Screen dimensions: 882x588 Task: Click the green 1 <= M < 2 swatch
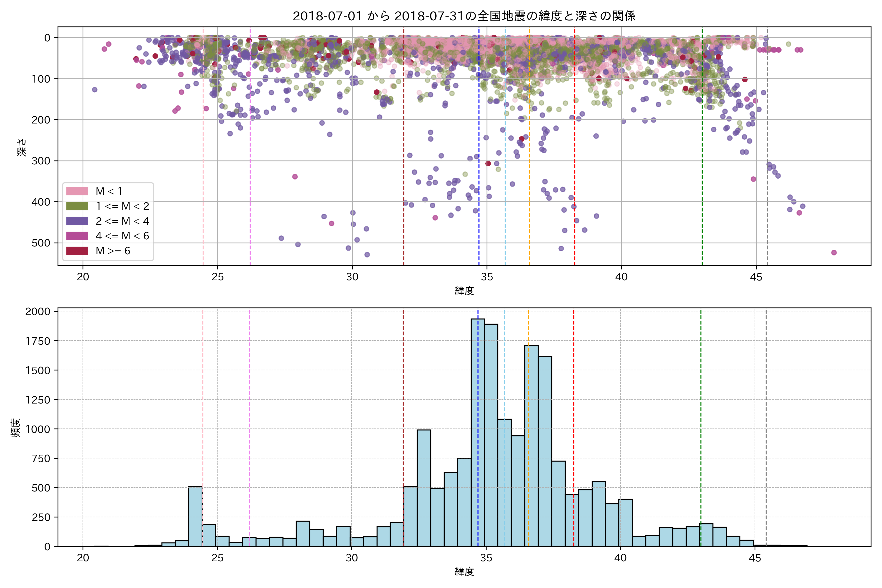click(77, 206)
